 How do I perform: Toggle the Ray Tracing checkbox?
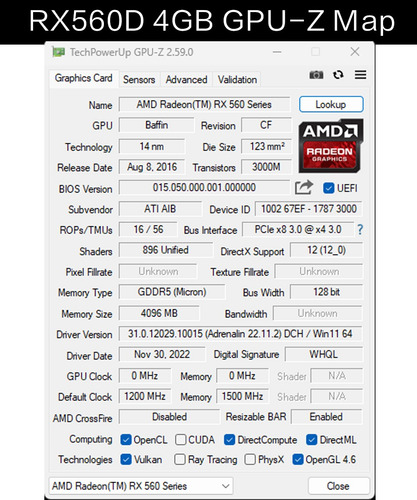(180, 460)
